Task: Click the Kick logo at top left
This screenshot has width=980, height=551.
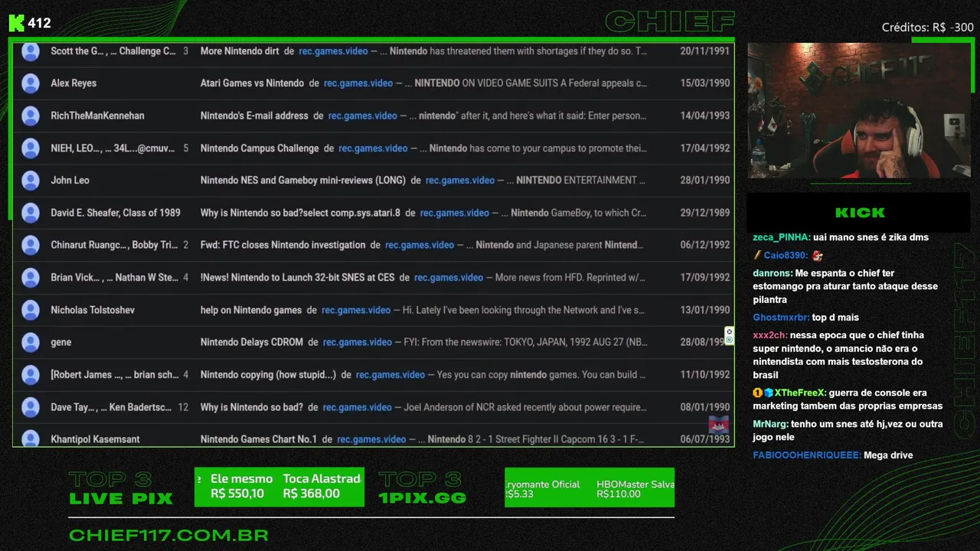Action: [16, 23]
